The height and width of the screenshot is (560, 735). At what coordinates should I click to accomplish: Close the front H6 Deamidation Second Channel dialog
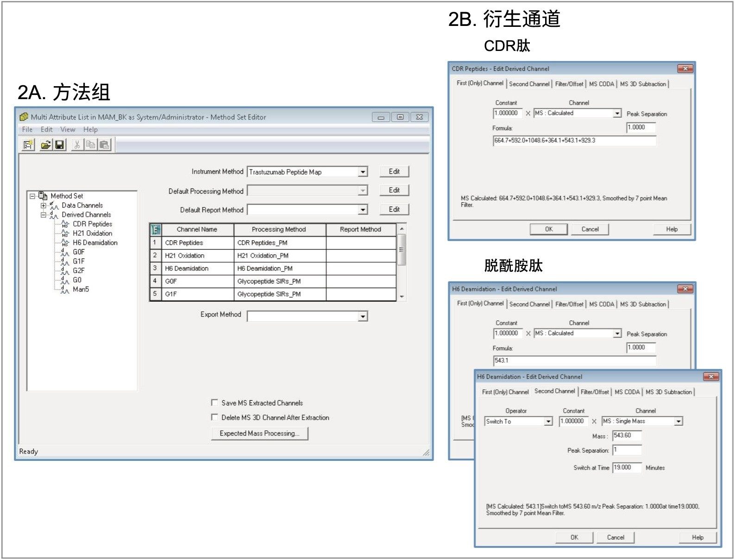point(711,377)
